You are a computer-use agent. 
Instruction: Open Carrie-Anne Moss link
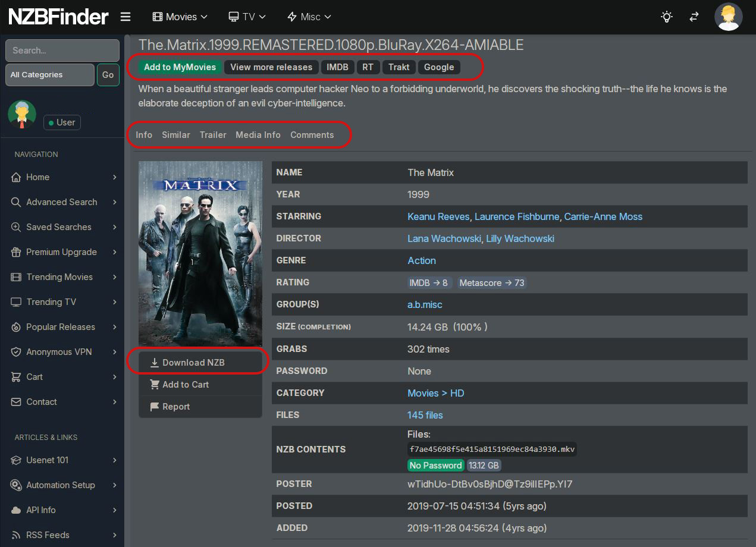pyautogui.click(x=603, y=216)
